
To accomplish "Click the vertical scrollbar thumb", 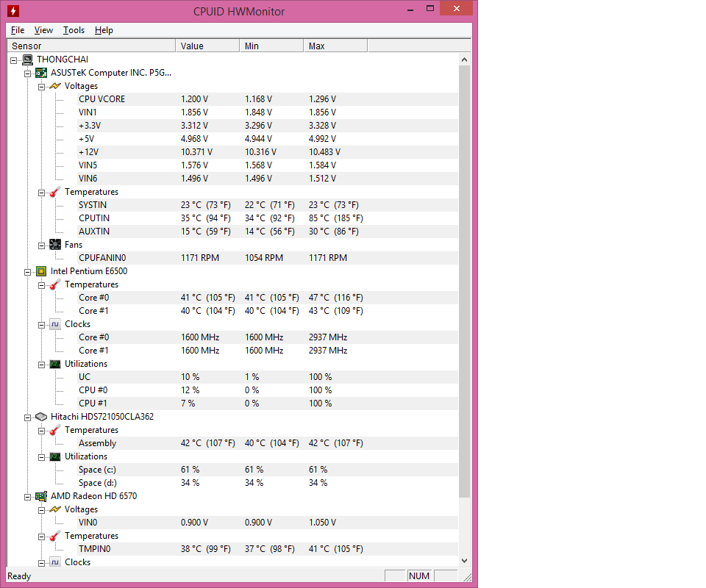I will (464, 282).
